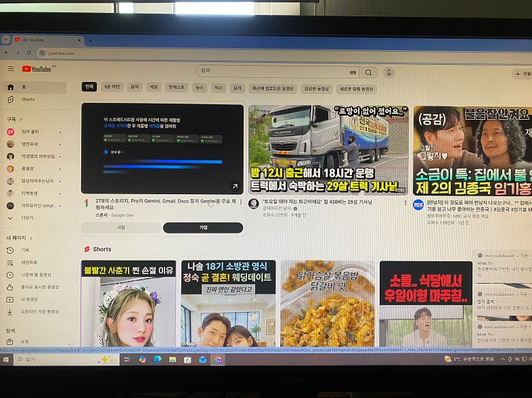532x398 pixels.
Task: Click the 가입 button on the ad
Action: (203, 228)
